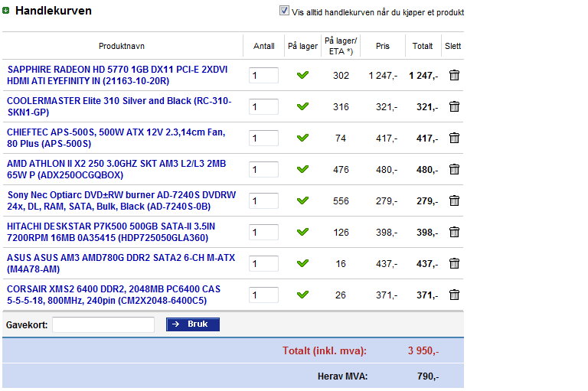The image size is (588, 391).
Task: Edit quantity for AMD ATHLON II X2
Action: pos(263,169)
